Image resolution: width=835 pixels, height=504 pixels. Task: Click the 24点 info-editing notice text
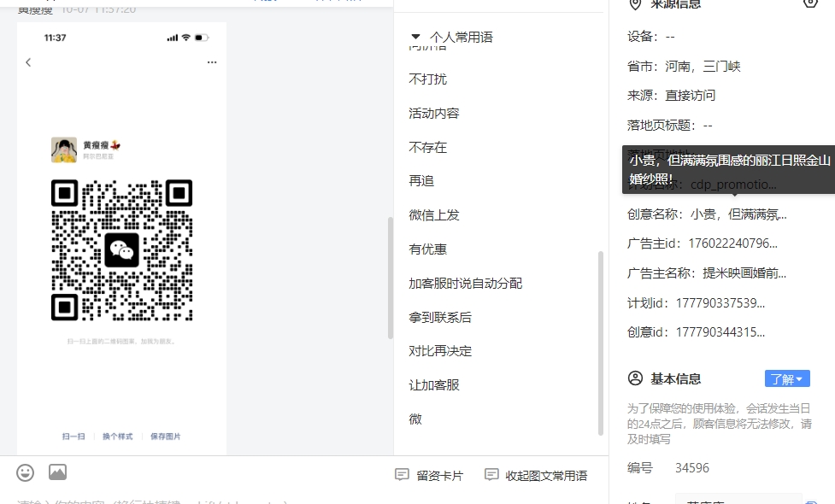pos(720,424)
